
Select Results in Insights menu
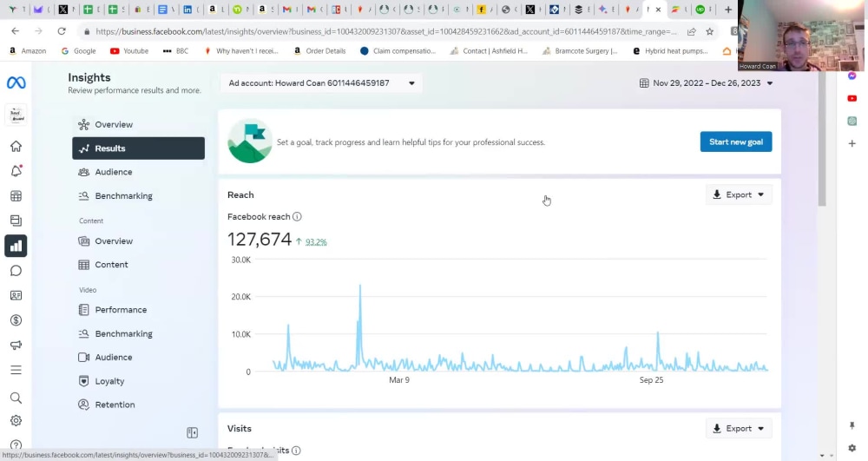(138, 148)
